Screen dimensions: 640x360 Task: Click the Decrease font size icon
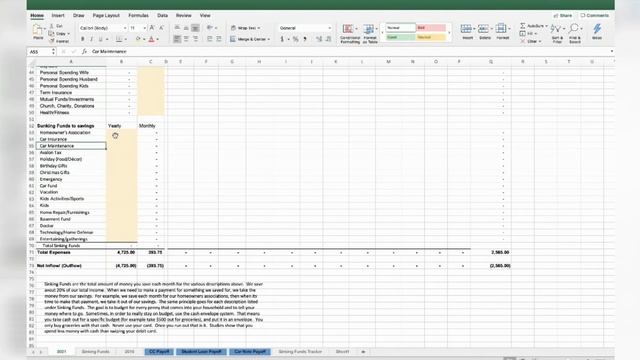[161, 28]
